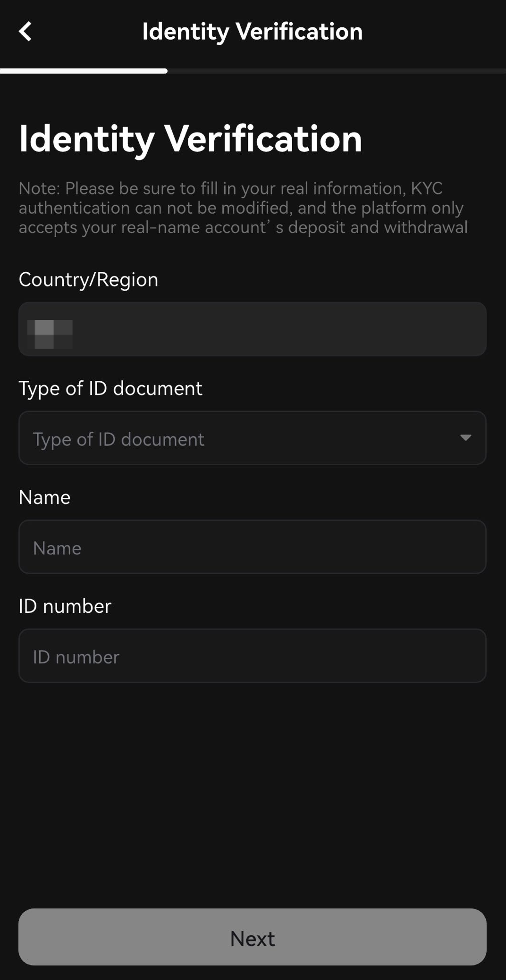Click the filled white progress bar segment
506x980 pixels.
coord(84,71)
